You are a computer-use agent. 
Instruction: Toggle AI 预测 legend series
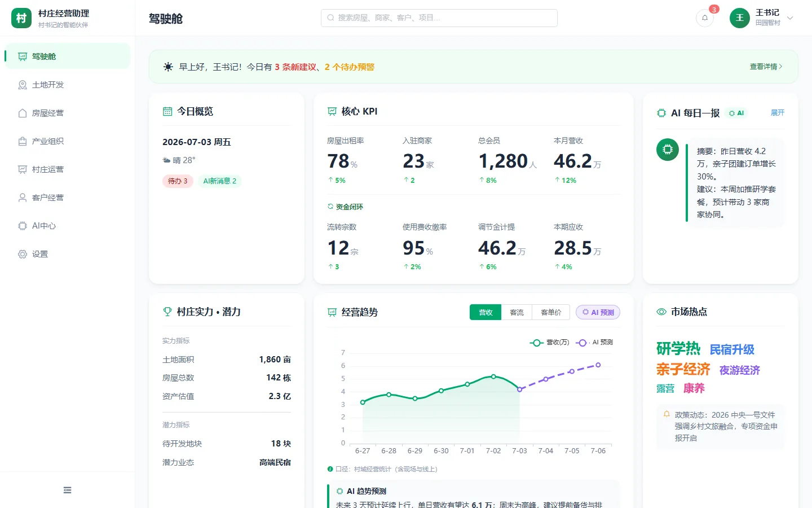(594, 343)
